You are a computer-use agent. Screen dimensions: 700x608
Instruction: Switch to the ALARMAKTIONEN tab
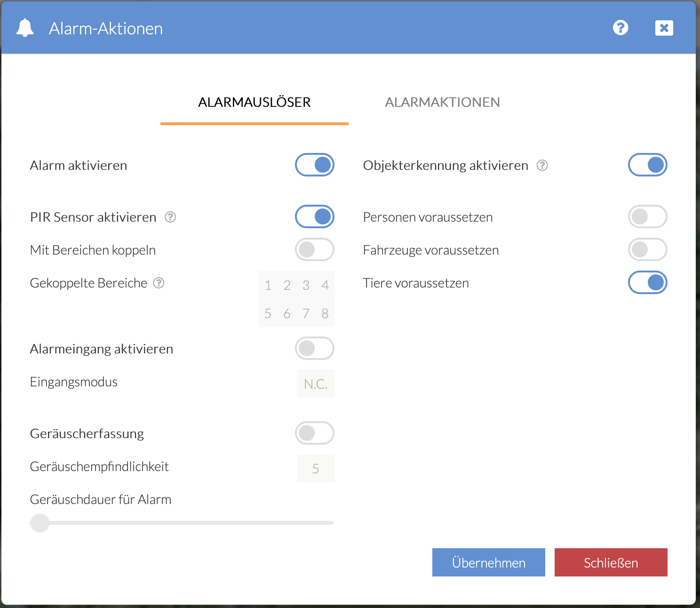(442, 102)
